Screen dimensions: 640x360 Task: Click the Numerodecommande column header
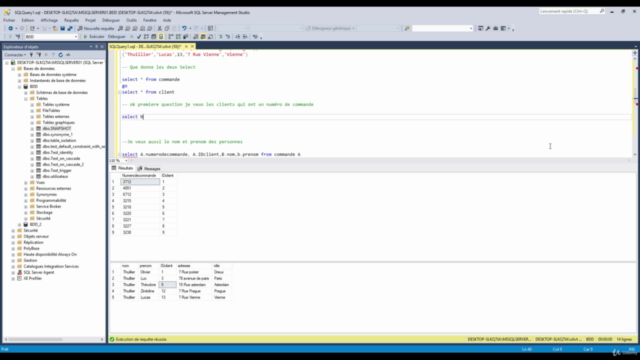tap(139, 176)
